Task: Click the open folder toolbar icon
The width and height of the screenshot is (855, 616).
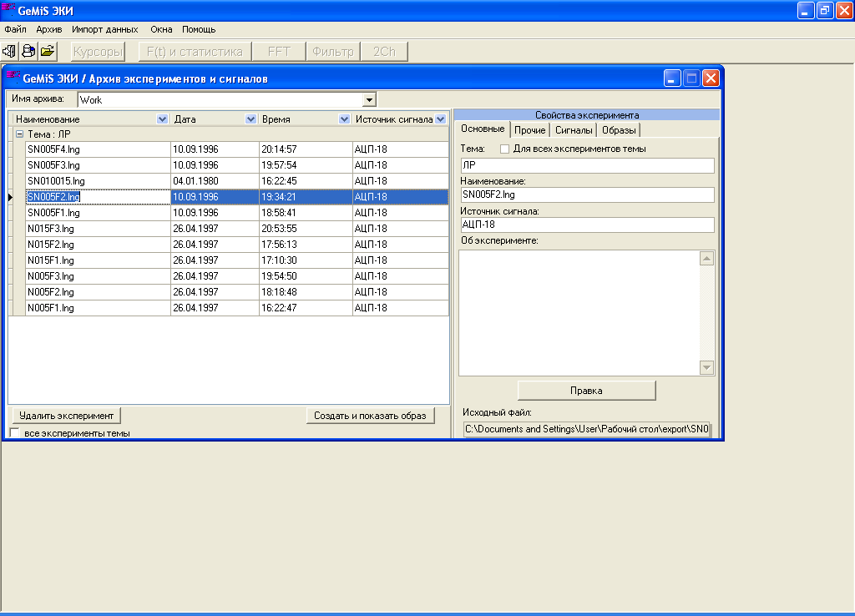Action: (x=48, y=51)
